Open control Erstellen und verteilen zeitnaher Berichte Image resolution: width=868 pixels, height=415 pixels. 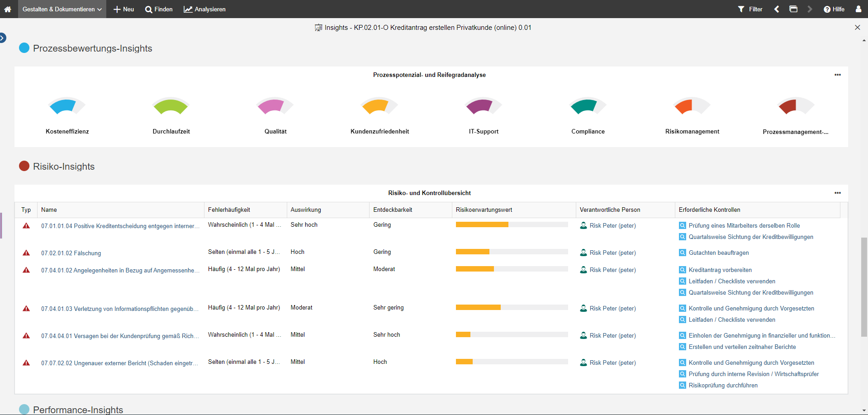point(742,347)
